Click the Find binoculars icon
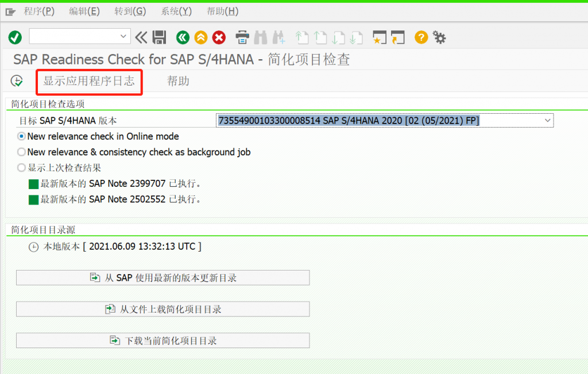Image resolution: width=588 pixels, height=374 pixels. 261,37
